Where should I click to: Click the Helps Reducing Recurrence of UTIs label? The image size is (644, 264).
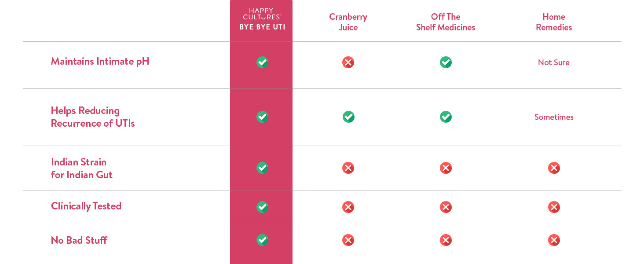[x=92, y=117]
